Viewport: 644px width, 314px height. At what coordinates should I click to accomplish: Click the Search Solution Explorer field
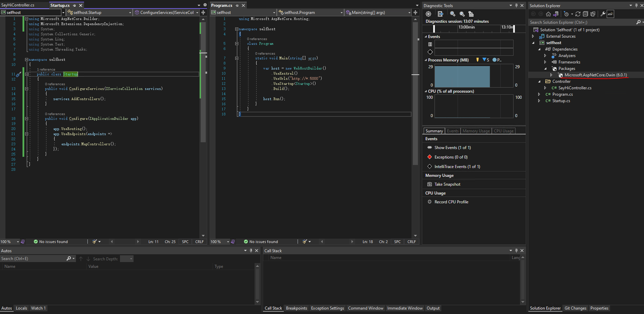point(582,22)
